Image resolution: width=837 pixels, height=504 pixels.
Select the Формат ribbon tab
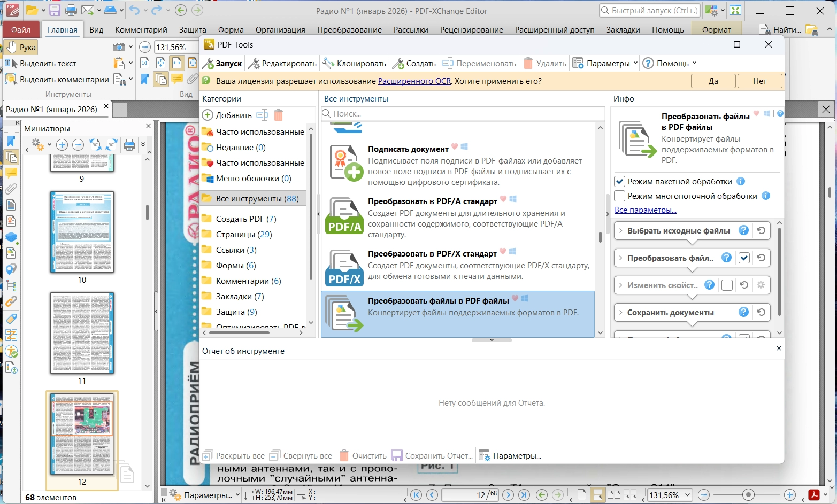pyautogui.click(x=716, y=30)
